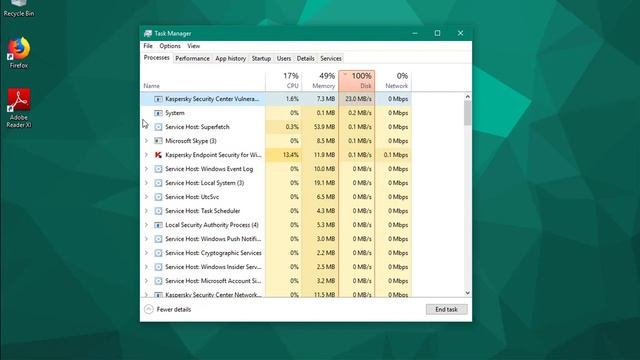640x360 pixels.
Task: Maximize the Task Manager window
Action: click(438, 33)
